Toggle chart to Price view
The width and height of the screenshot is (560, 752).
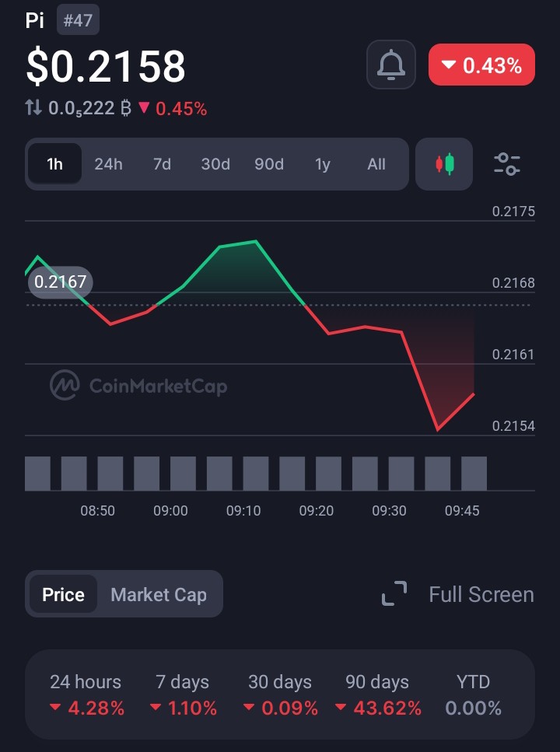click(x=63, y=595)
